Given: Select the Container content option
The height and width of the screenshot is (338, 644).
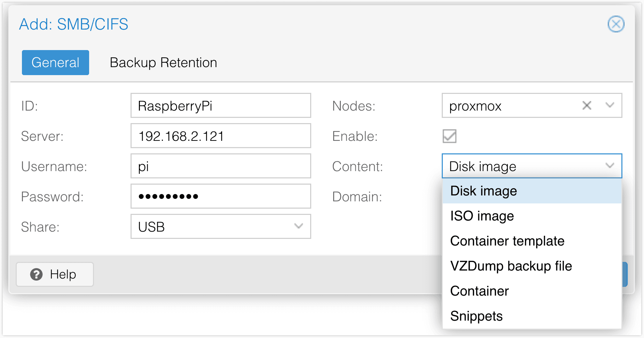Looking at the screenshot, I should point(479,291).
